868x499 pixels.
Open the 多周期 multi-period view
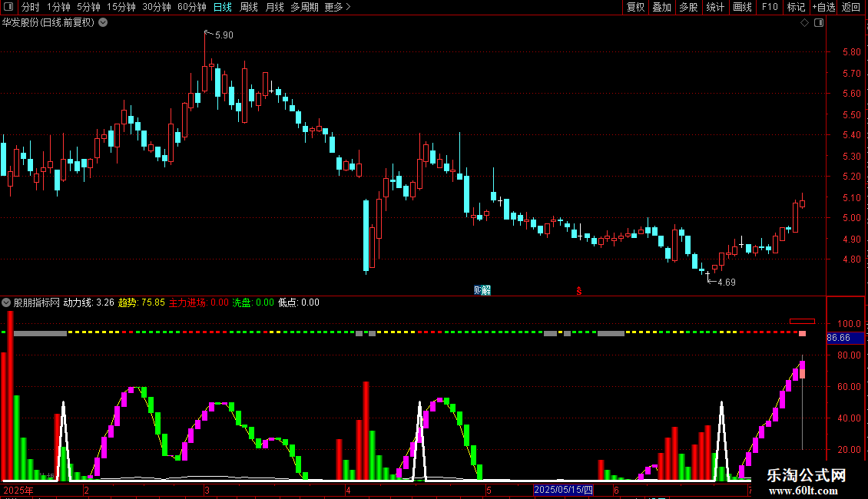pos(304,7)
